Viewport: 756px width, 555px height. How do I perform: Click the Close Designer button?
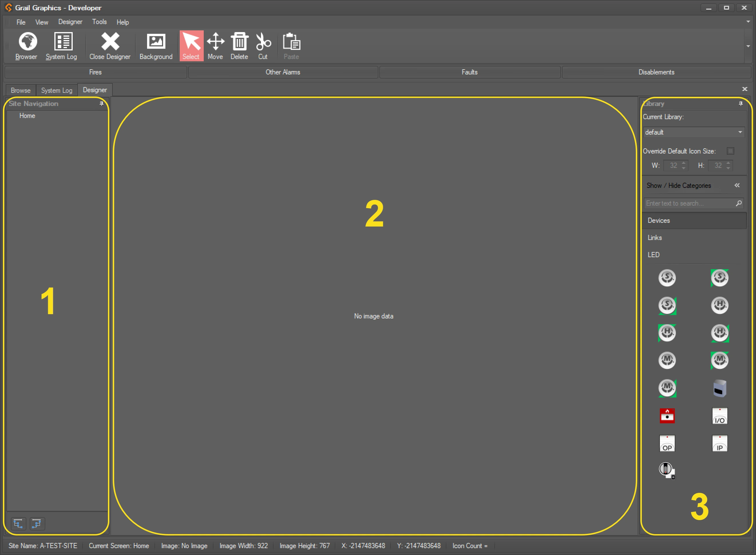click(109, 45)
